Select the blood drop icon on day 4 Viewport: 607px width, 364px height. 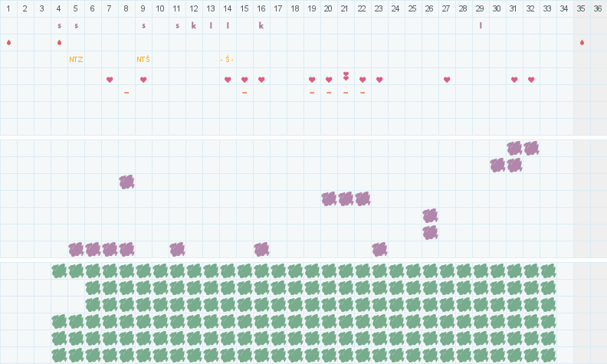click(x=59, y=42)
